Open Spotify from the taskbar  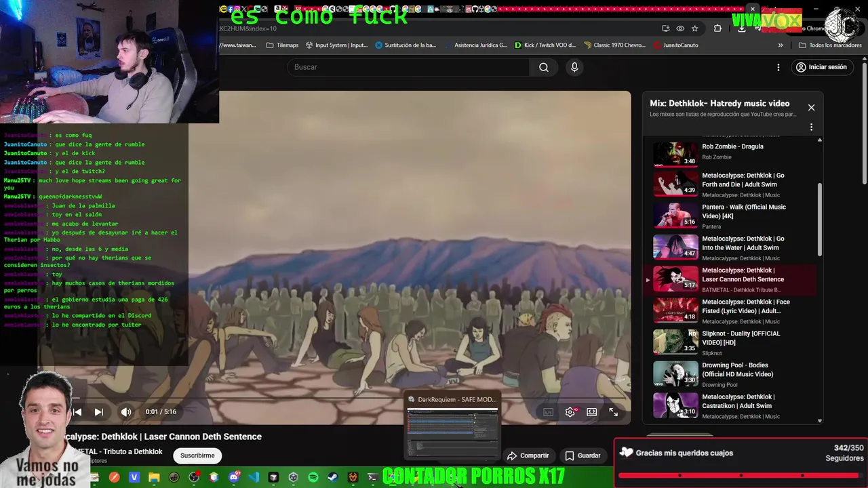coord(313,478)
